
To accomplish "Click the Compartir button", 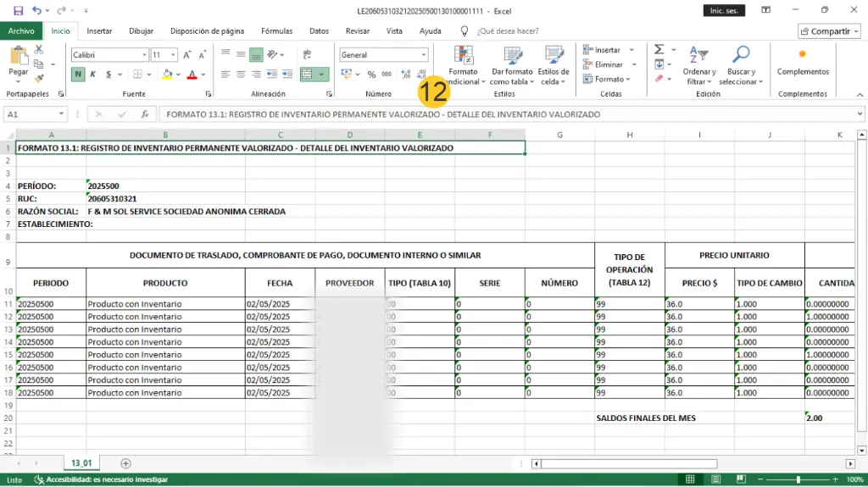I will 829,31.
